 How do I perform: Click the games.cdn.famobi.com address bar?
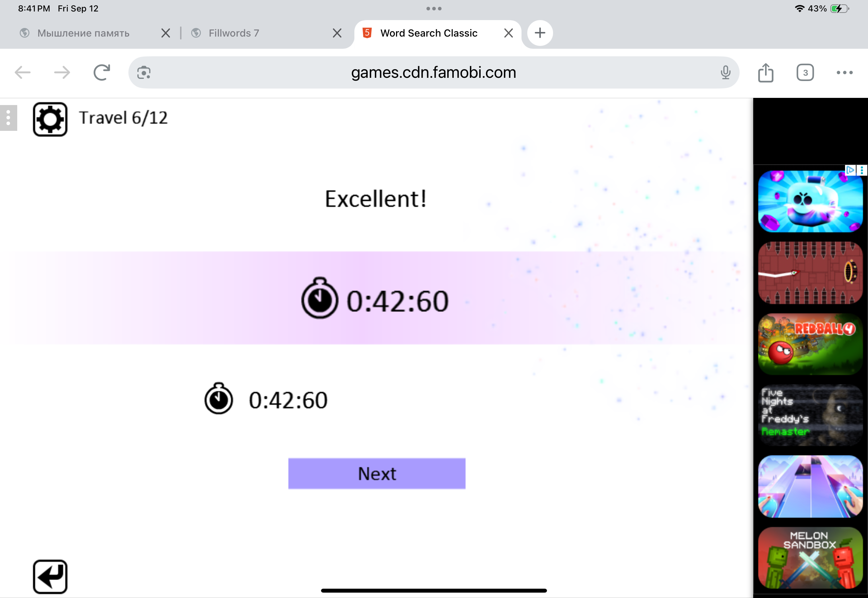433,72
